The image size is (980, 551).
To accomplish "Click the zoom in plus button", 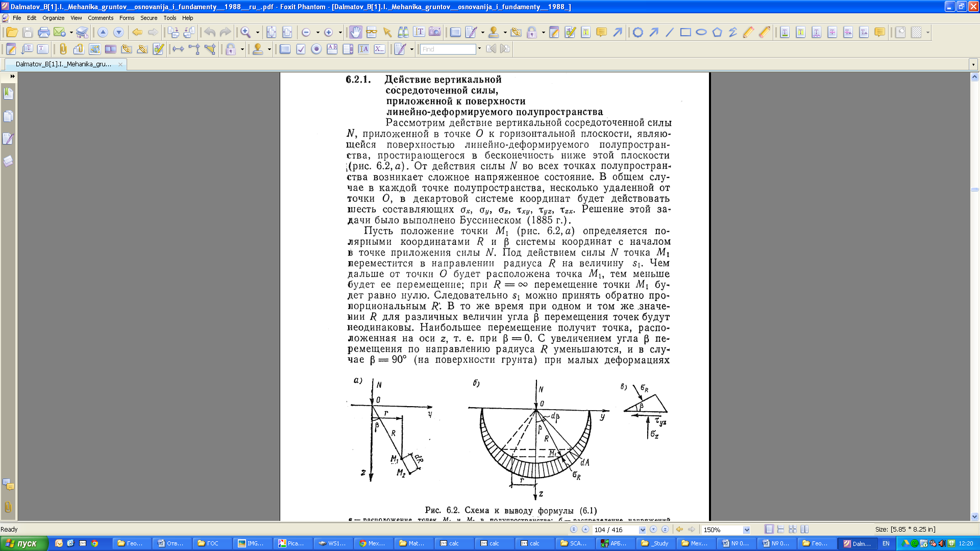I will pyautogui.click(x=329, y=33).
